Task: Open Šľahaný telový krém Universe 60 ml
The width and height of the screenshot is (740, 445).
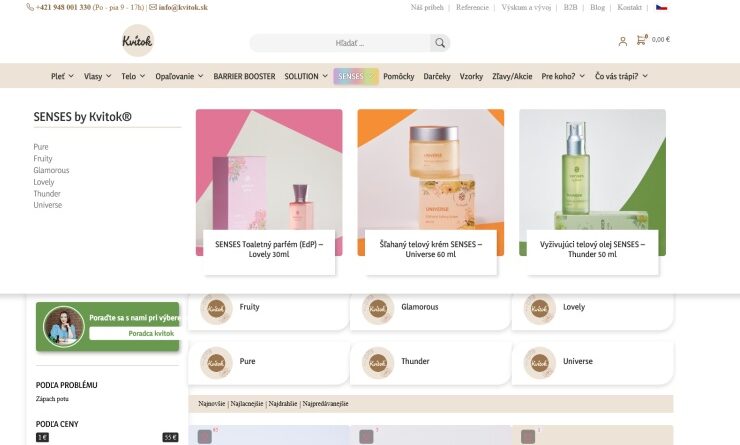Action: tap(431, 249)
